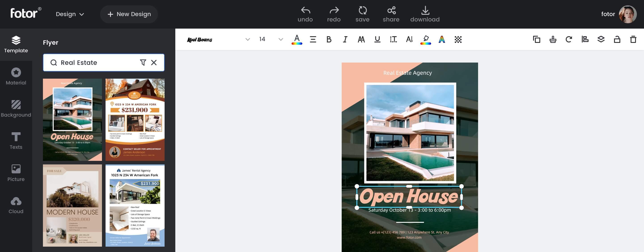Image resolution: width=644 pixels, height=252 pixels.
Task: Click the lock element icon
Action: (x=617, y=39)
